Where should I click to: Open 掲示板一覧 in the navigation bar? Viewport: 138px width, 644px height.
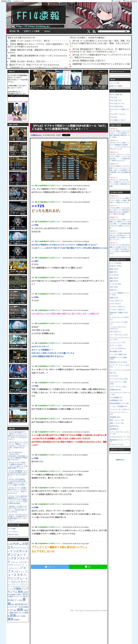(14, 31)
